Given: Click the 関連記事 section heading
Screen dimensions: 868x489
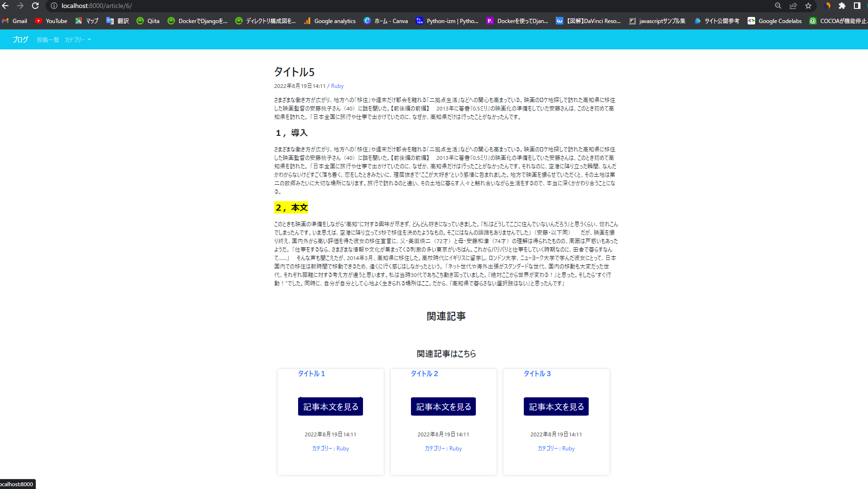Looking at the screenshot, I should point(446,316).
